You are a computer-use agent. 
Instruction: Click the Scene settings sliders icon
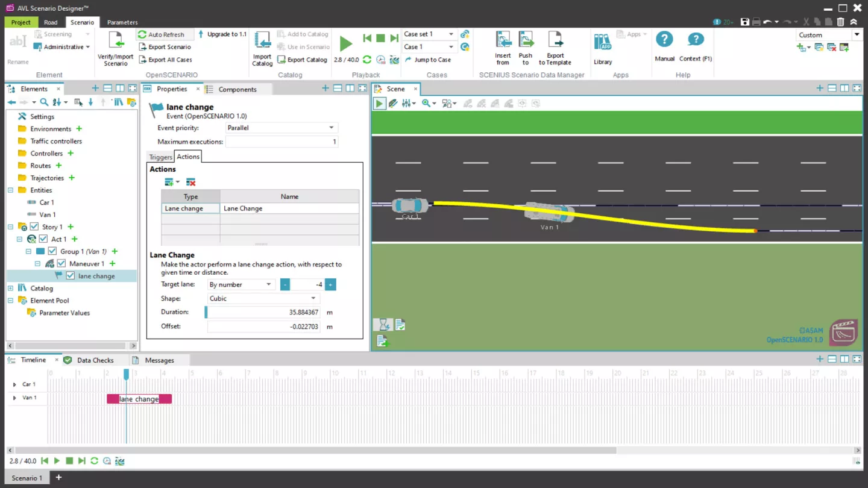[406, 104]
